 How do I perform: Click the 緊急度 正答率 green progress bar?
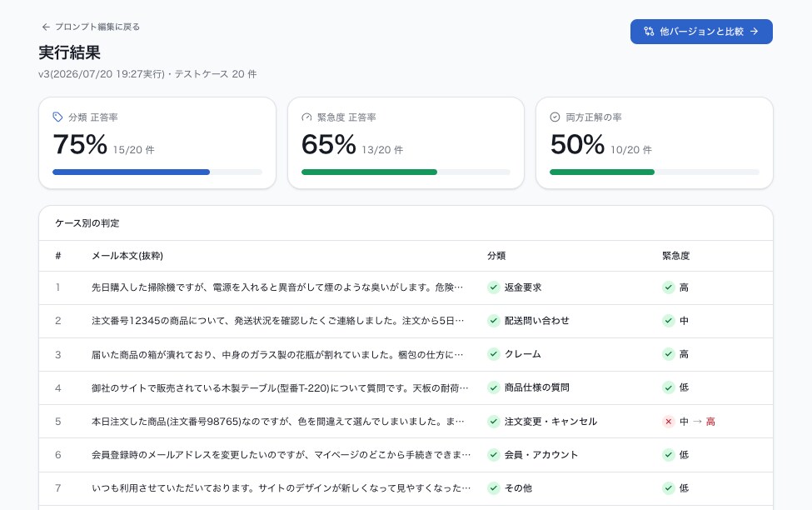point(406,172)
